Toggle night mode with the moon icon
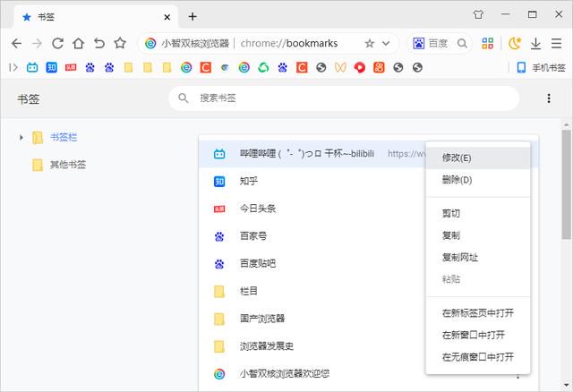 pyautogui.click(x=515, y=44)
